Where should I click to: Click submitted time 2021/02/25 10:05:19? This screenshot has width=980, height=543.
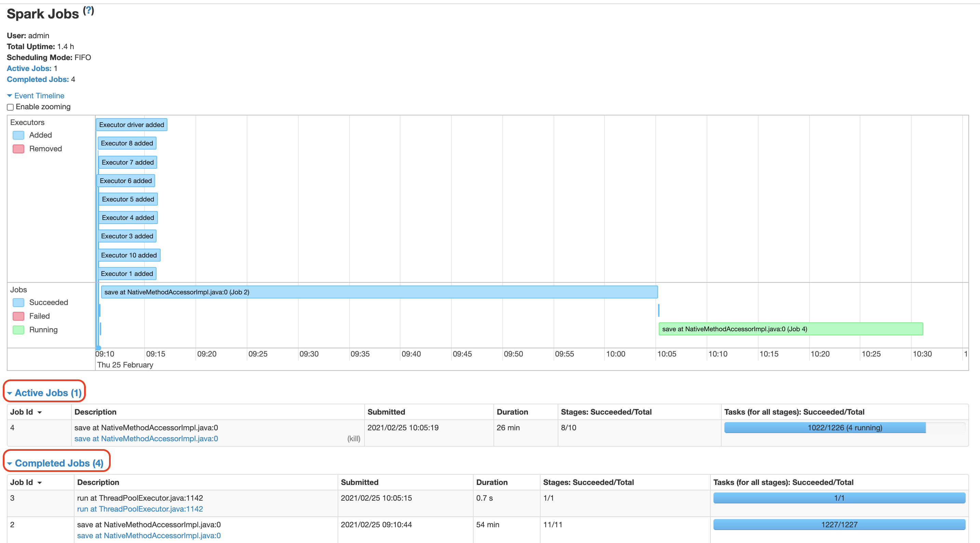403,428
